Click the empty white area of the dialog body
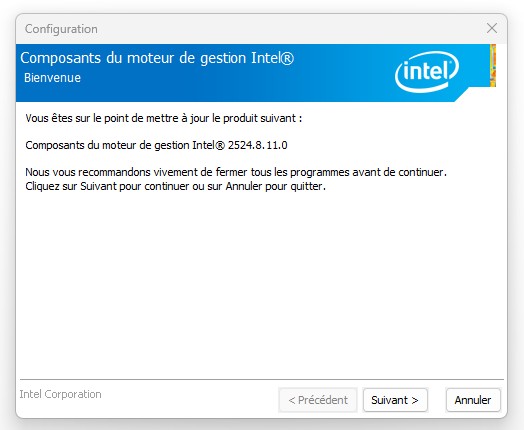Image resolution: width=524 pixels, height=430 pixels. (x=262, y=284)
